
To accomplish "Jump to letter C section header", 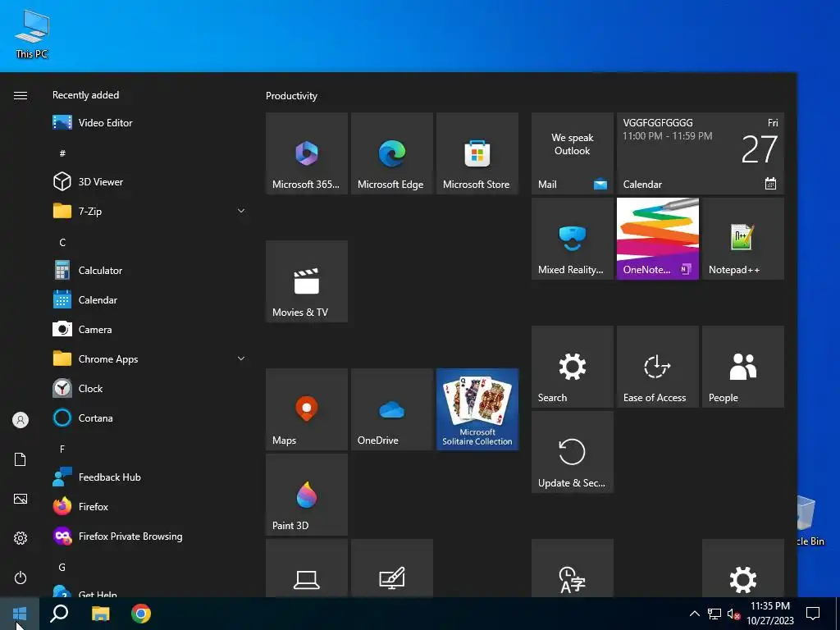I will point(62,243).
